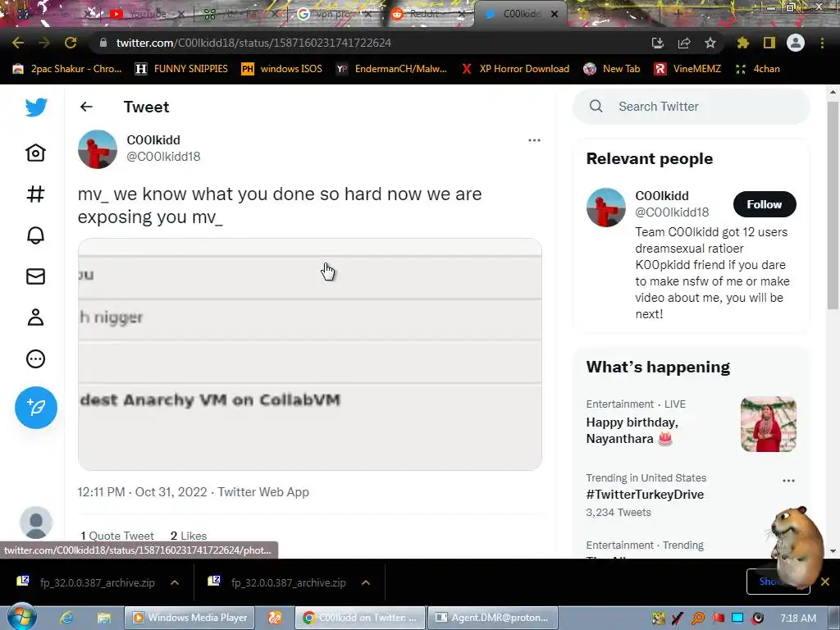The width and height of the screenshot is (840, 630).
Task: Open the Explore hashtag icon
Action: [36, 194]
